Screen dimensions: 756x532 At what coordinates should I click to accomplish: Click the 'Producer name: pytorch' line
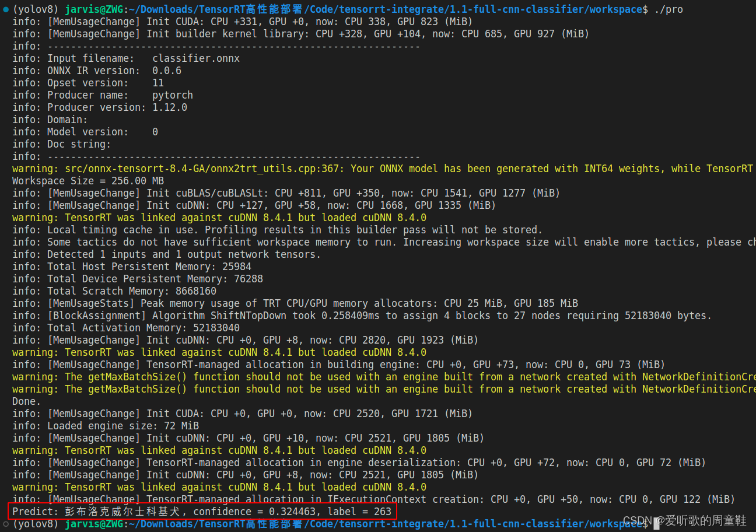click(103, 95)
